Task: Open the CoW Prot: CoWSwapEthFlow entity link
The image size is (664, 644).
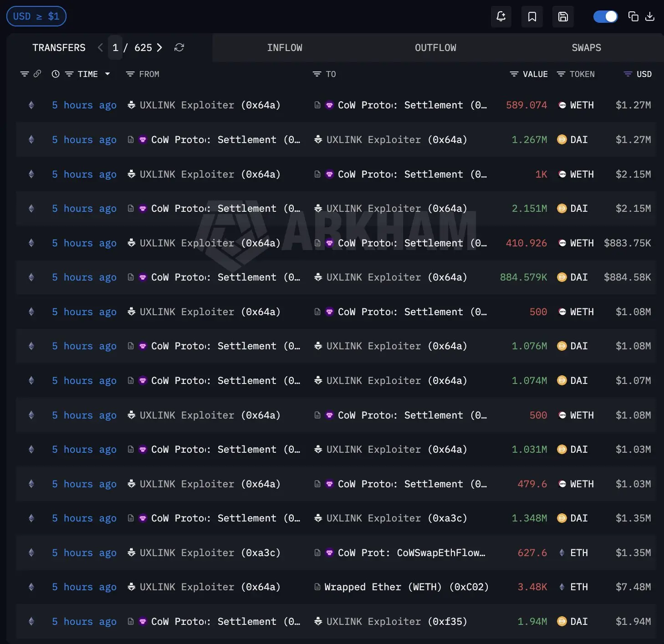Action: [412, 552]
